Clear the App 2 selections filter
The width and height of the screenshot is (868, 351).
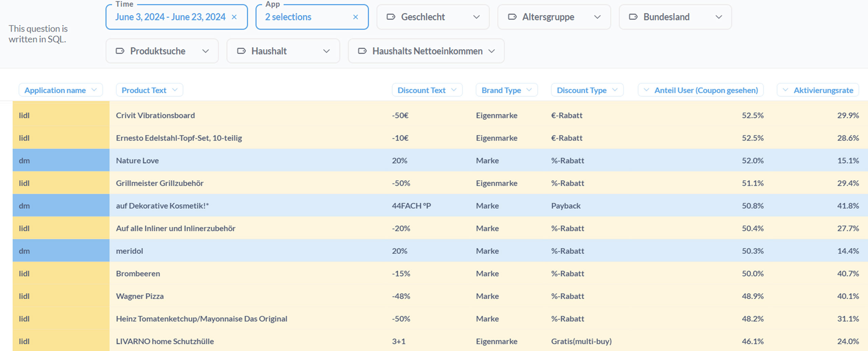(355, 17)
